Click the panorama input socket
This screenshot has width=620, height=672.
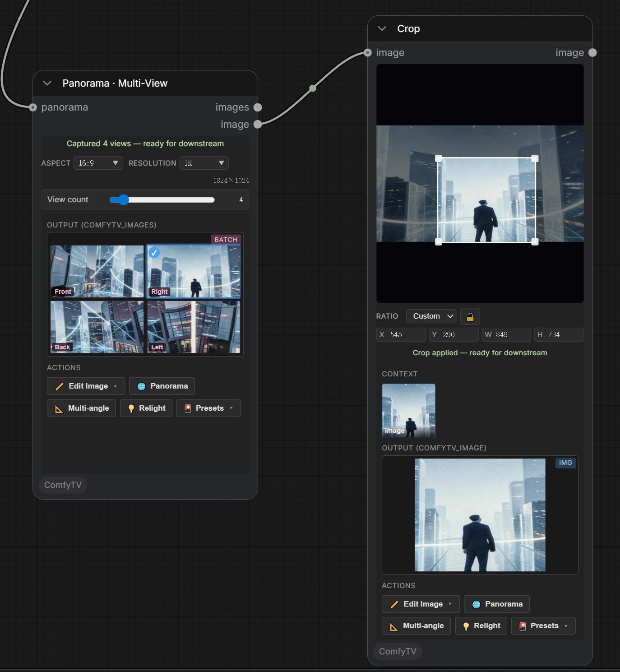click(33, 107)
